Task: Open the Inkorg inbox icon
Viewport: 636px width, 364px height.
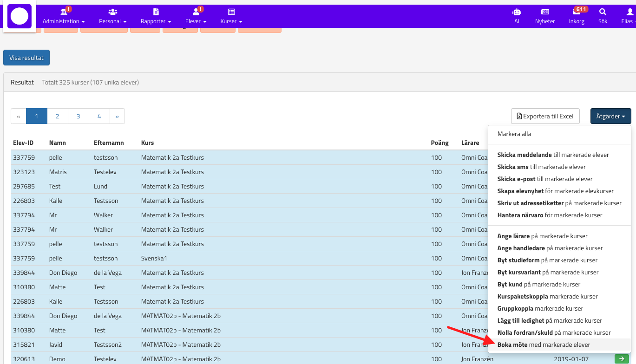Action: click(x=577, y=13)
